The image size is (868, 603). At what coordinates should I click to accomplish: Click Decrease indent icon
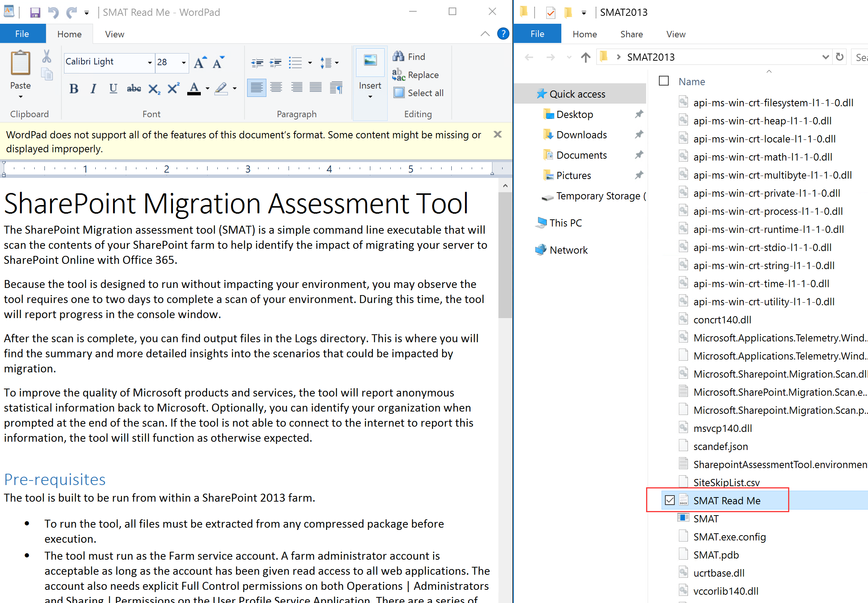257,63
